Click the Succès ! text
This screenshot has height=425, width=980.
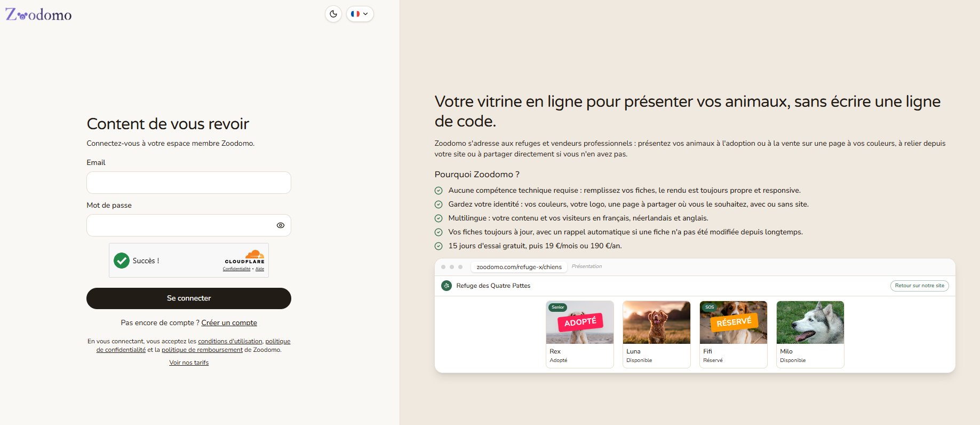pos(146,261)
